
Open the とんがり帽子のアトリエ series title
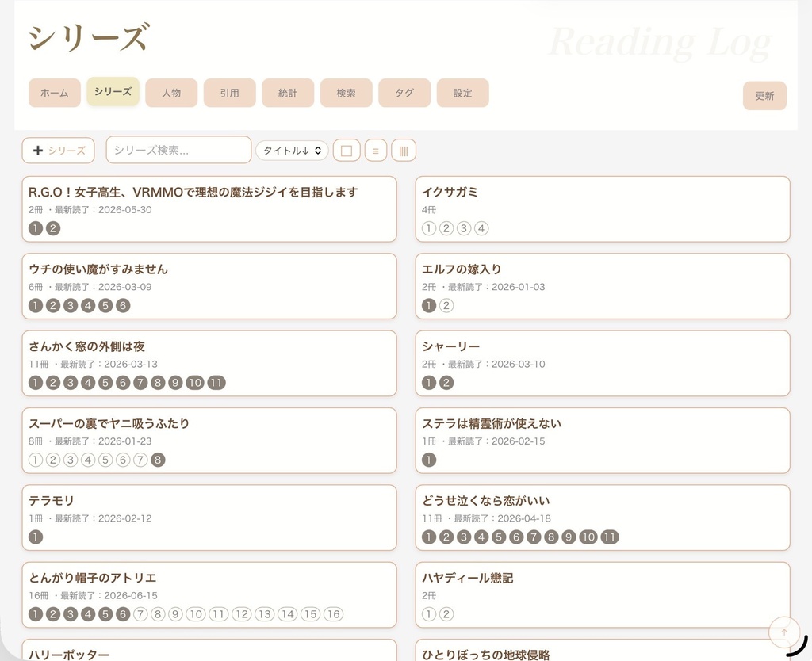click(92, 578)
